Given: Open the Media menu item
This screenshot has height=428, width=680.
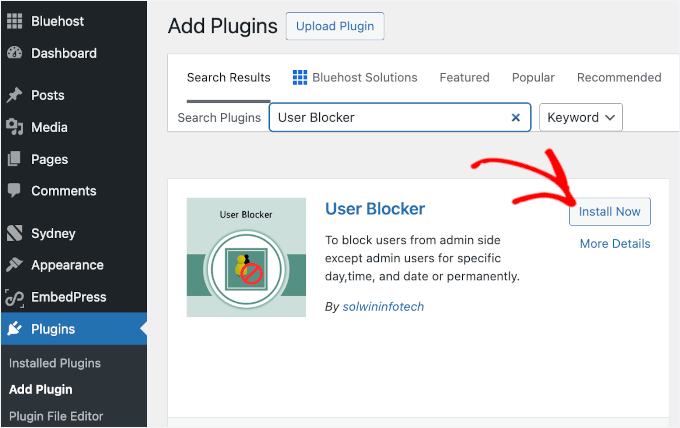Looking at the screenshot, I should 74,127.
